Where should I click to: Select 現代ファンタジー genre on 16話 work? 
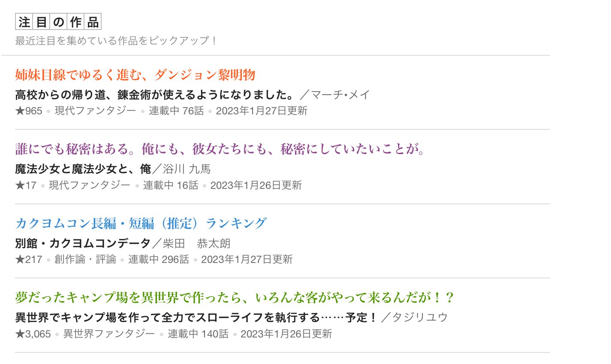click(x=89, y=185)
